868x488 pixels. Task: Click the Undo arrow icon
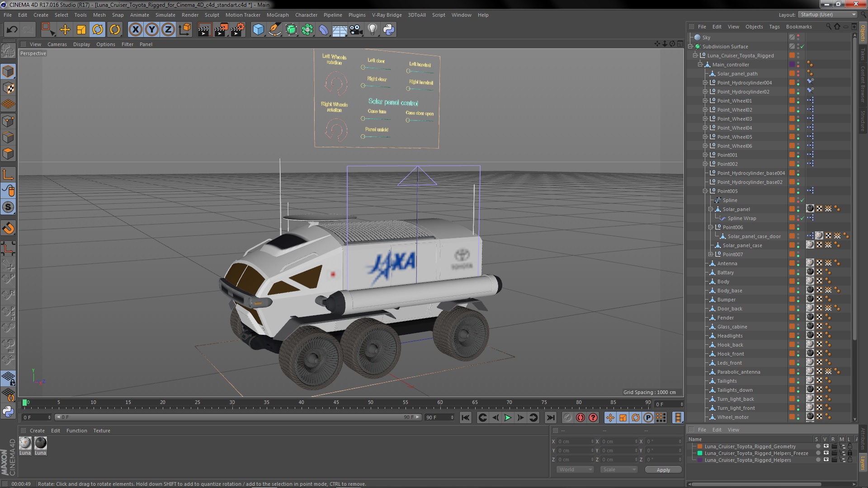[x=12, y=30]
